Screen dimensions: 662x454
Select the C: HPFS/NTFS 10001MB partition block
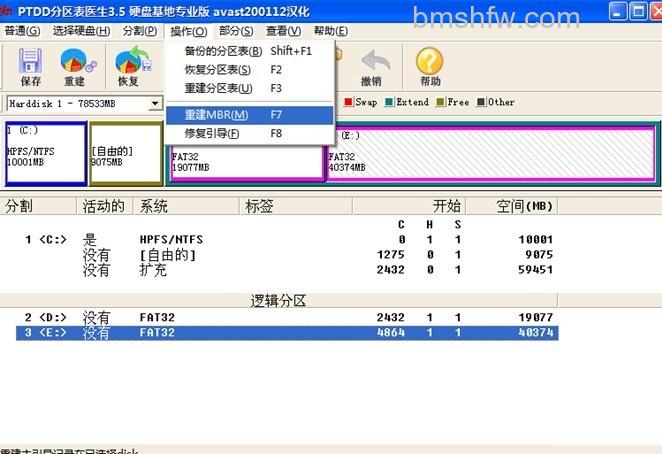(x=46, y=154)
